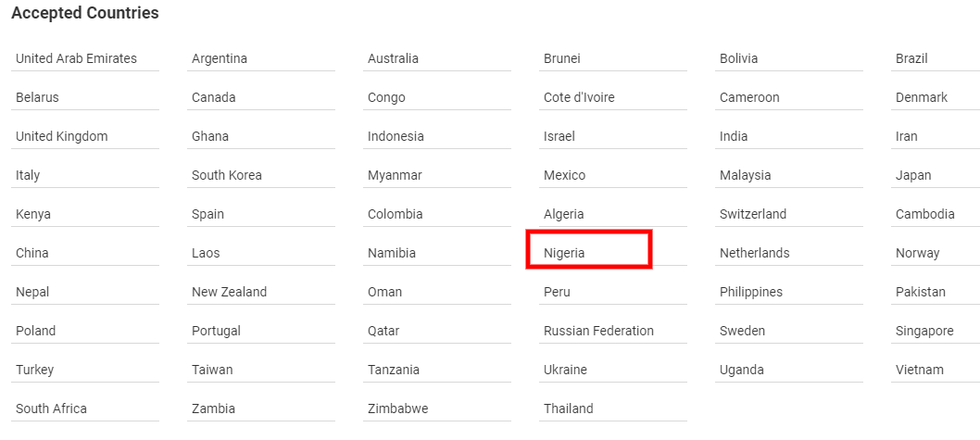Click the Bolivia list item

738,58
